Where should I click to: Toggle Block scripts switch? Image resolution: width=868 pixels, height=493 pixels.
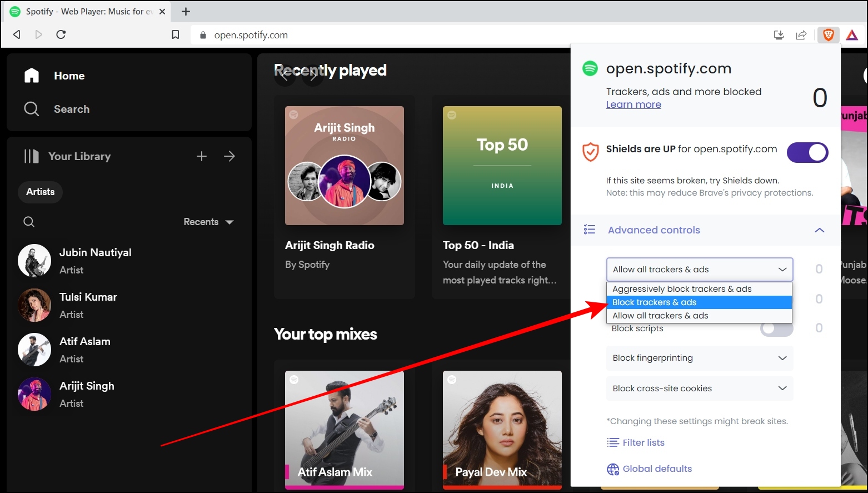pyautogui.click(x=776, y=328)
